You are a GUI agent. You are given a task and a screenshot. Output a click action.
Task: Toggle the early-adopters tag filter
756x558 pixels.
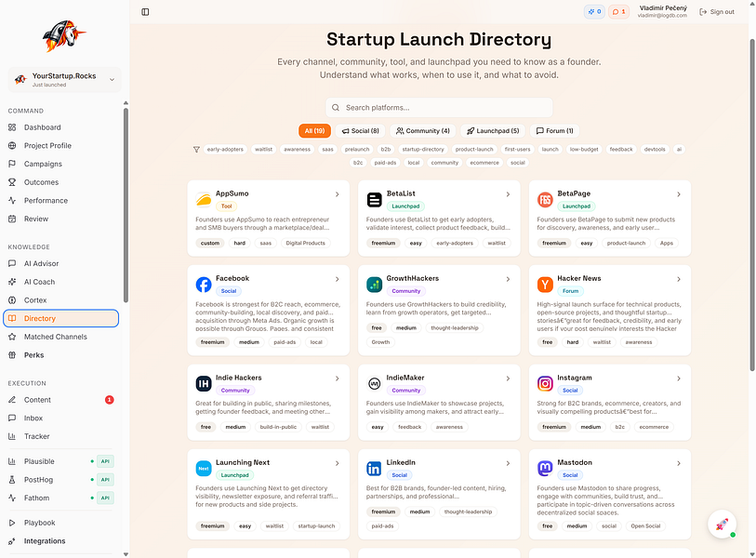point(225,150)
